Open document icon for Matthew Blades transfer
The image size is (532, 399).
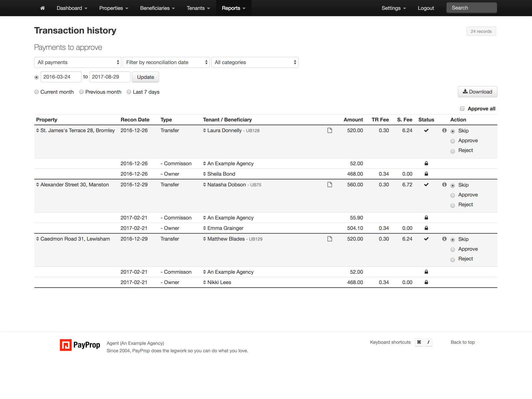pos(330,239)
